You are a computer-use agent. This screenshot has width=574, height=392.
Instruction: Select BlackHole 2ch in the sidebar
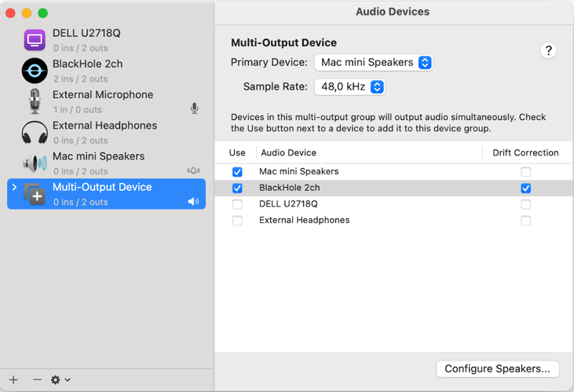point(106,71)
